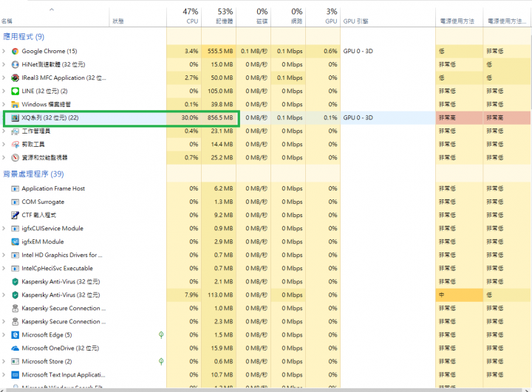This screenshot has width=532, height=392.
Task: Sort by the 網路 0% column header
Action: [x=288, y=16]
